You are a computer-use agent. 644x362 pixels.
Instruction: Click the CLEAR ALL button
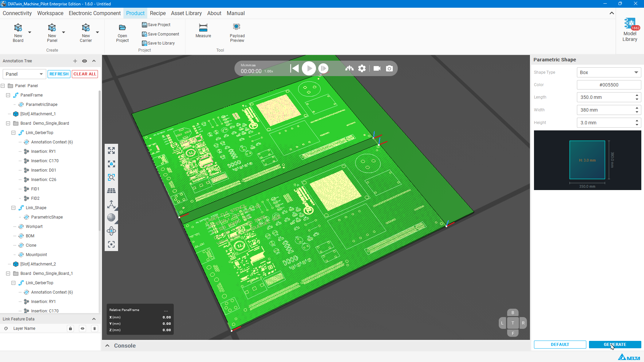(85, 74)
